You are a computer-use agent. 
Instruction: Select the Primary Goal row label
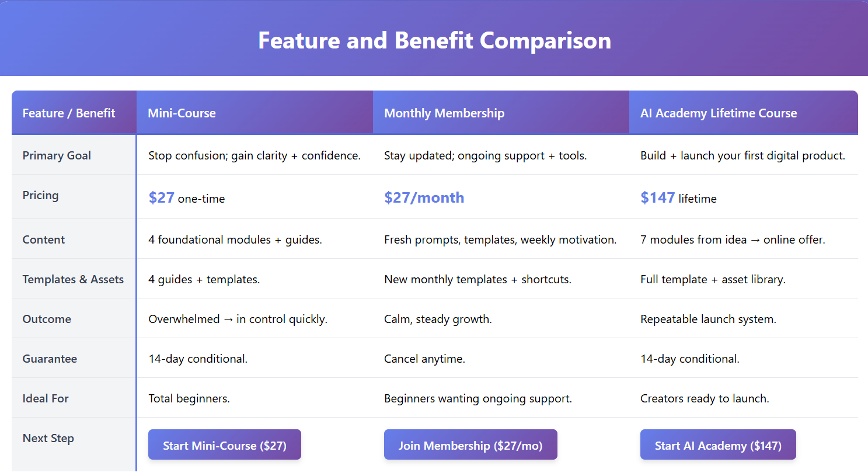57,155
